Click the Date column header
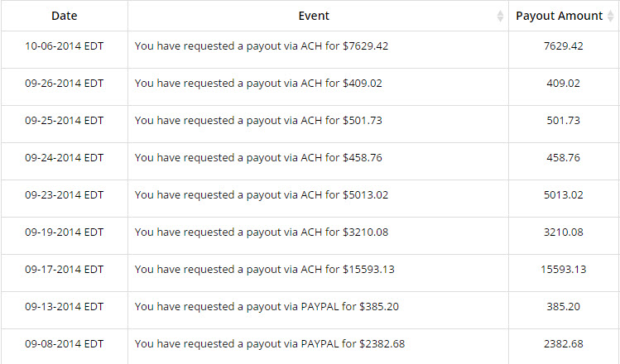The width and height of the screenshot is (620, 364). [x=65, y=16]
